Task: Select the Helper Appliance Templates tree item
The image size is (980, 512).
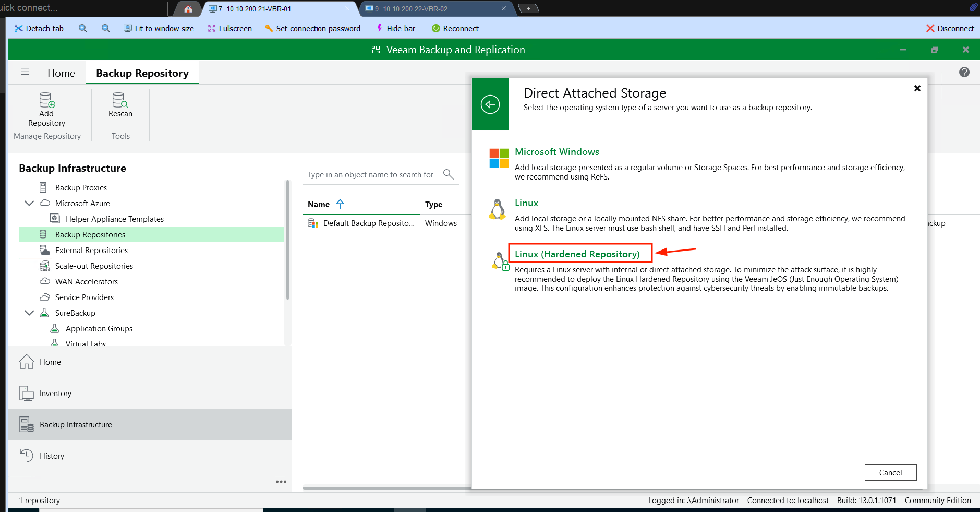Action: [115, 219]
